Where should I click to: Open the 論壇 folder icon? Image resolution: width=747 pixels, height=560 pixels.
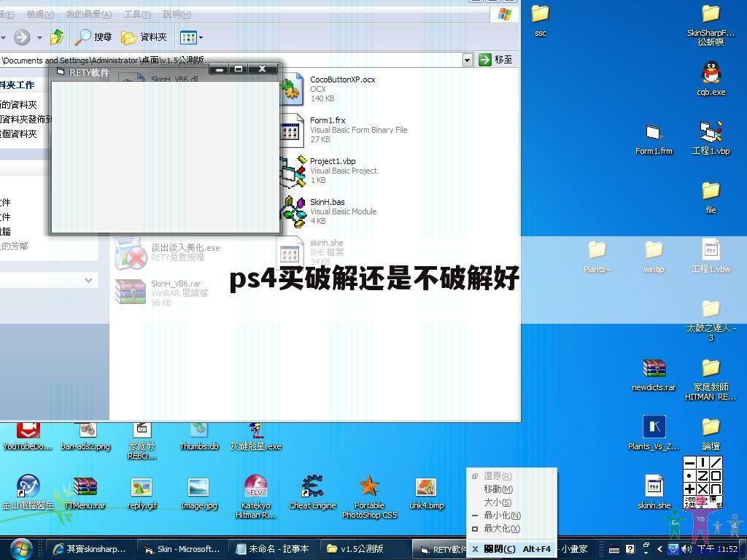(x=711, y=427)
